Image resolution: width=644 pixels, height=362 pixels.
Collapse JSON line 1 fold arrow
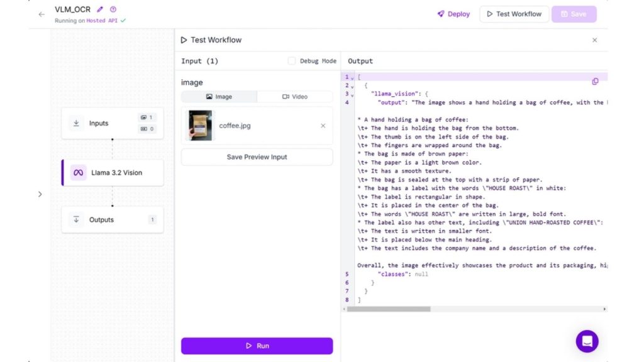352,78
